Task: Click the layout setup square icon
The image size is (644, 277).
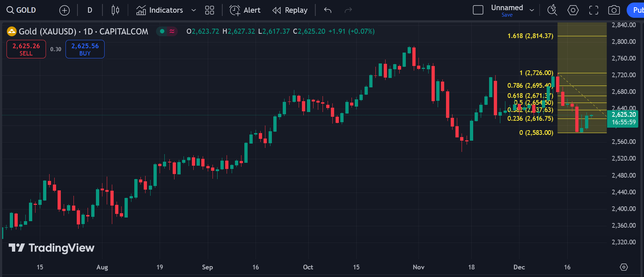Action: tap(478, 11)
